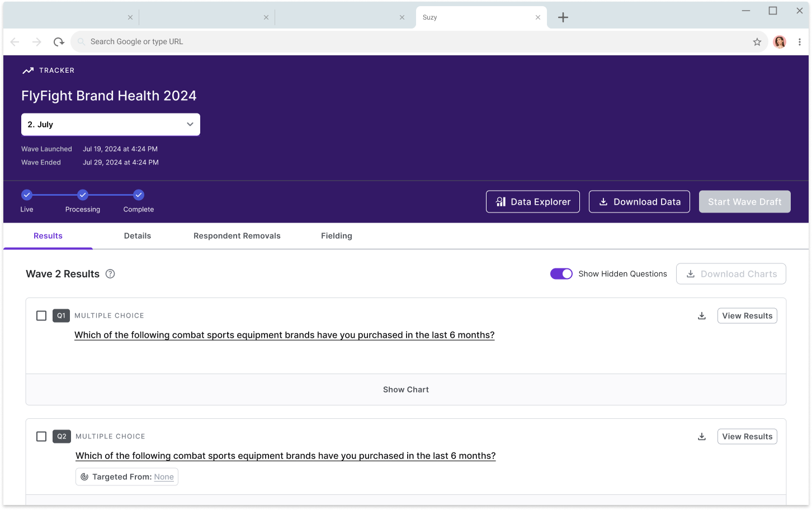Open a new browser tab

(563, 17)
